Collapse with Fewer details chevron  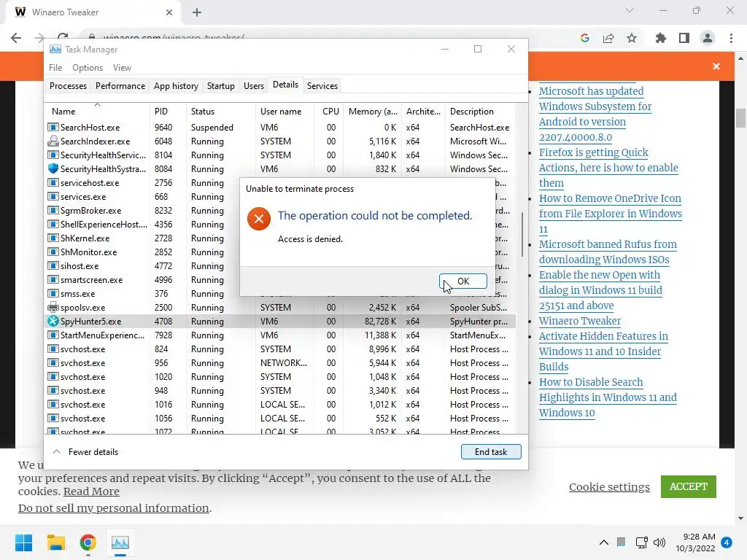(x=56, y=451)
